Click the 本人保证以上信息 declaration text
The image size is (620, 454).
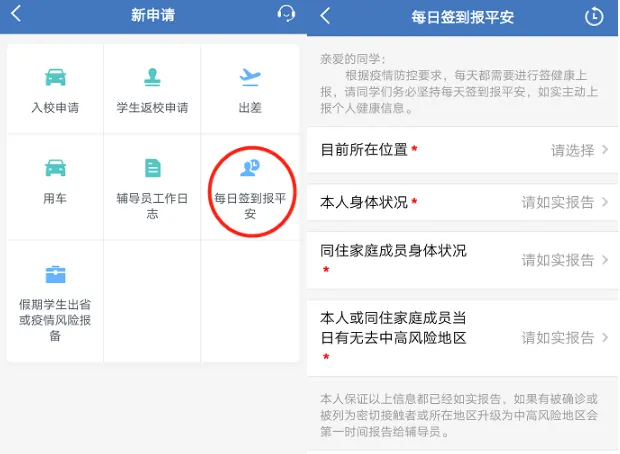click(x=459, y=415)
